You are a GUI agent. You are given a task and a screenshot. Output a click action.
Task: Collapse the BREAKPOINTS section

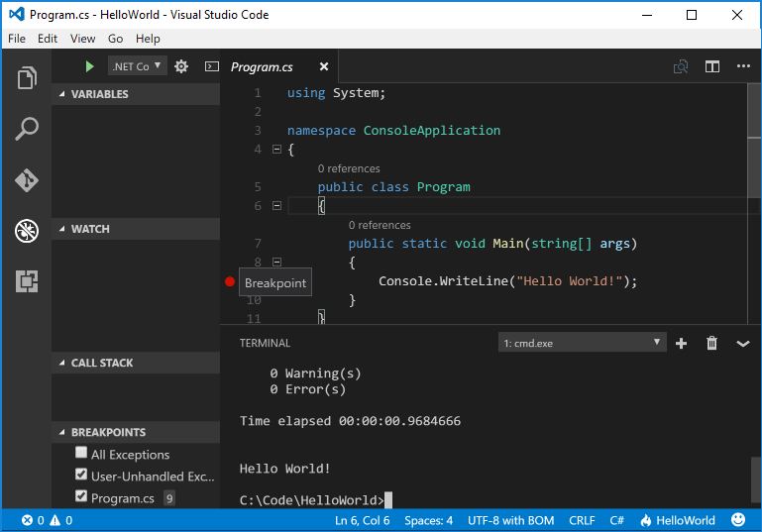pos(136,432)
